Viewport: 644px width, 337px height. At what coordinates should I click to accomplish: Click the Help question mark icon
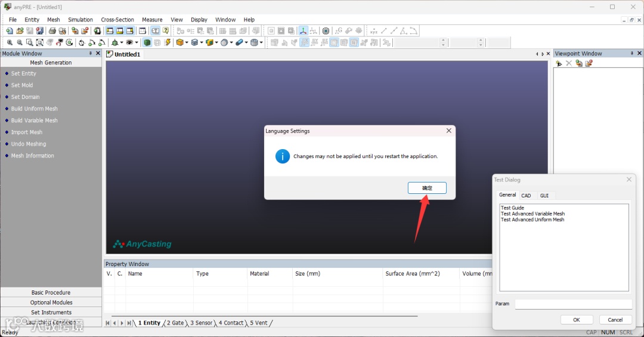pyautogui.click(x=166, y=31)
